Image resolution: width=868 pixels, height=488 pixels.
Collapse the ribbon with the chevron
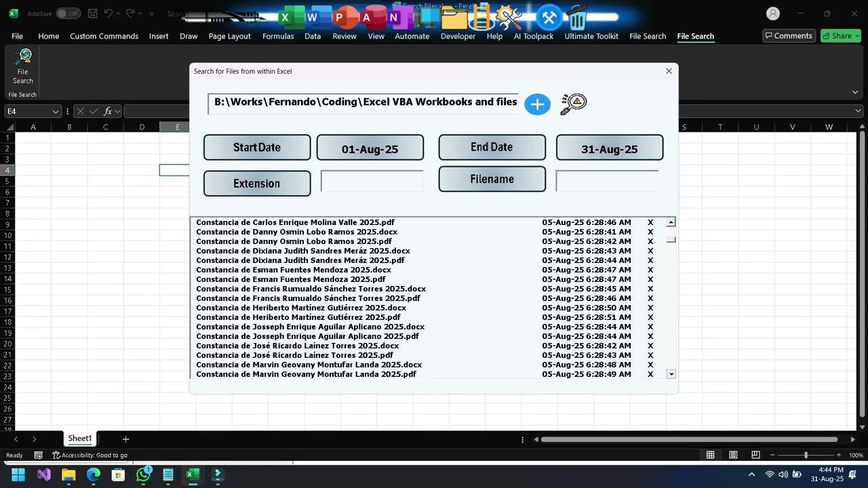tap(855, 92)
